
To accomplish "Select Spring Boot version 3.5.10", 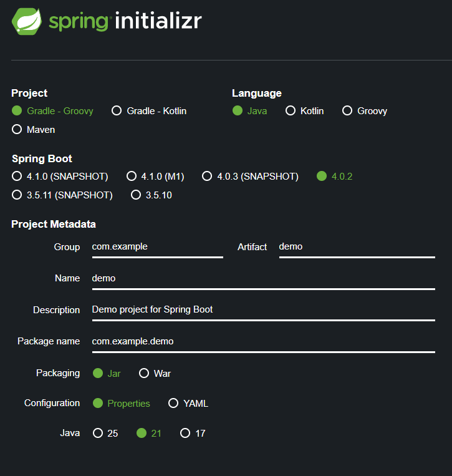I will click(151, 195).
